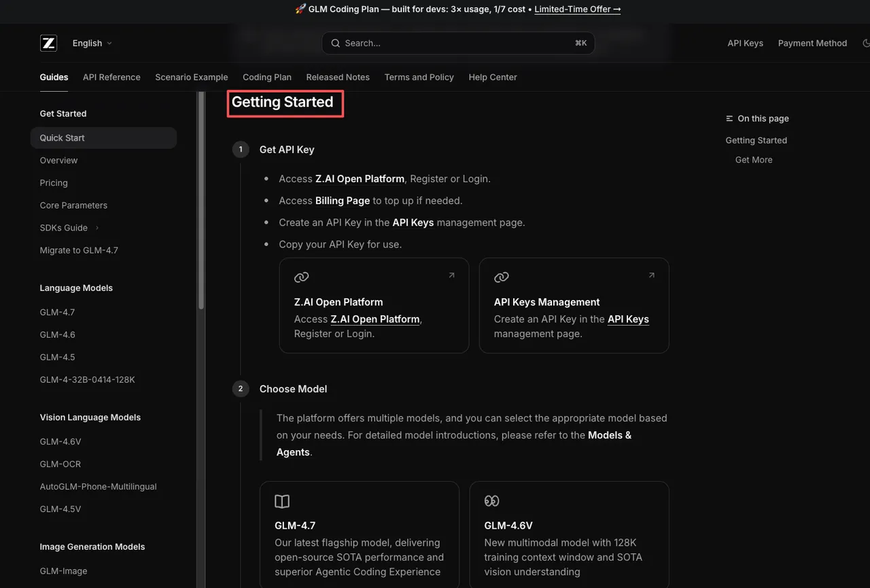This screenshot has width=870, height=588.
Task: Open the Coding Plan tab
Action: pyautogui.click(x=266, y=77)
